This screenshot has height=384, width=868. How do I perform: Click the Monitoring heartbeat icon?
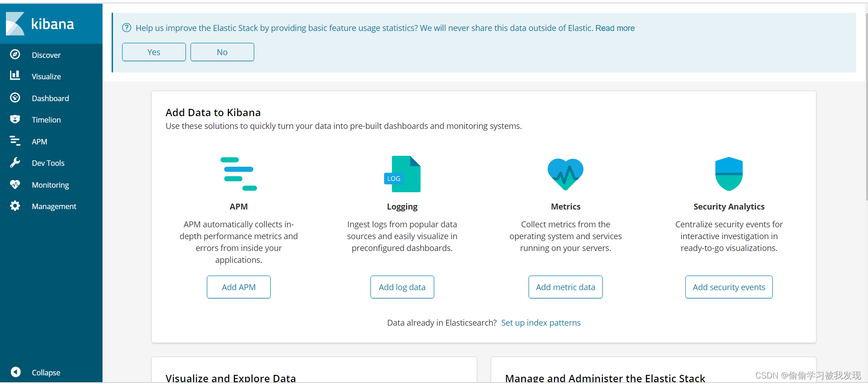(x=15, y=184)
